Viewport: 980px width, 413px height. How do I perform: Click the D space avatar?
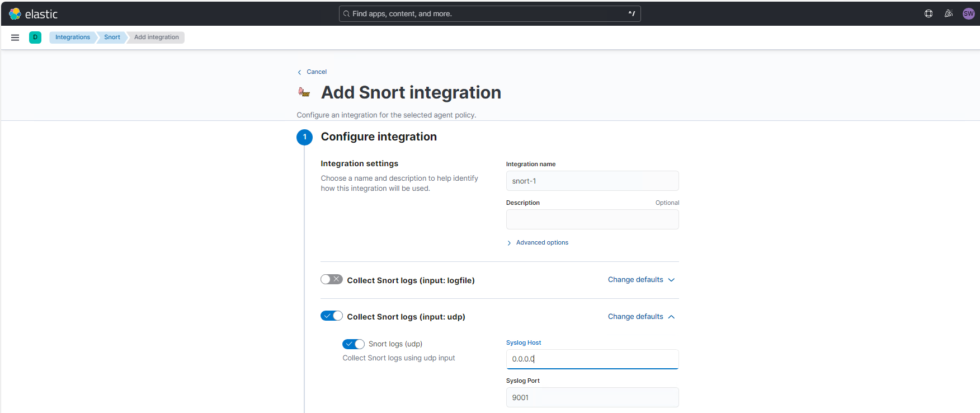[35, 37]
